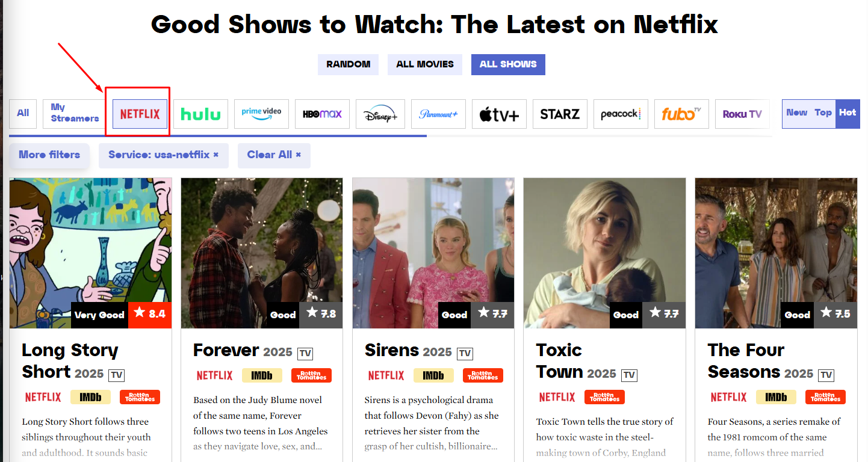This screenshot has height=462, width=868.
Task: Open the Long Story Short title link
Action: pyautogui.click(x=70, y=361)
